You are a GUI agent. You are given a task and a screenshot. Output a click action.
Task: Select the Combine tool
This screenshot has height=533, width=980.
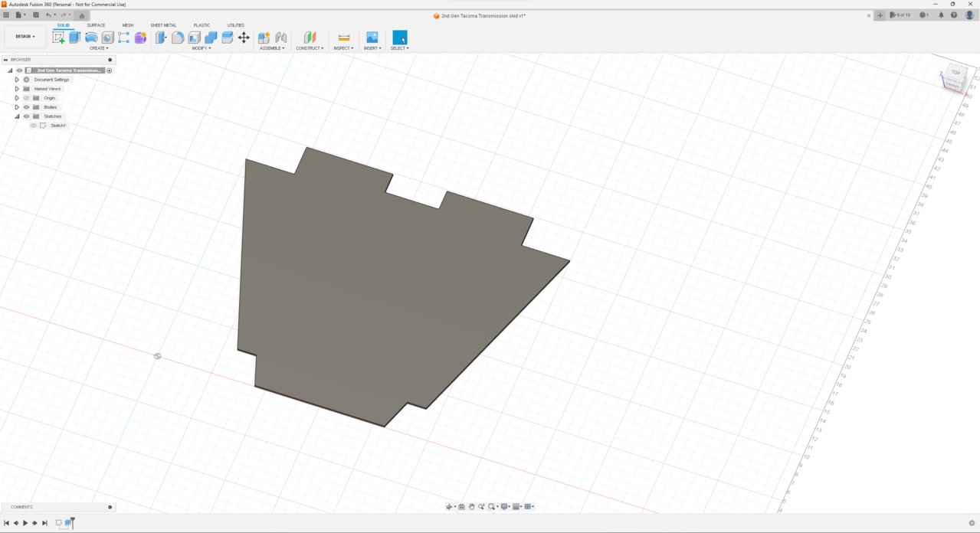pyautogui.click(x=211, y=38)
